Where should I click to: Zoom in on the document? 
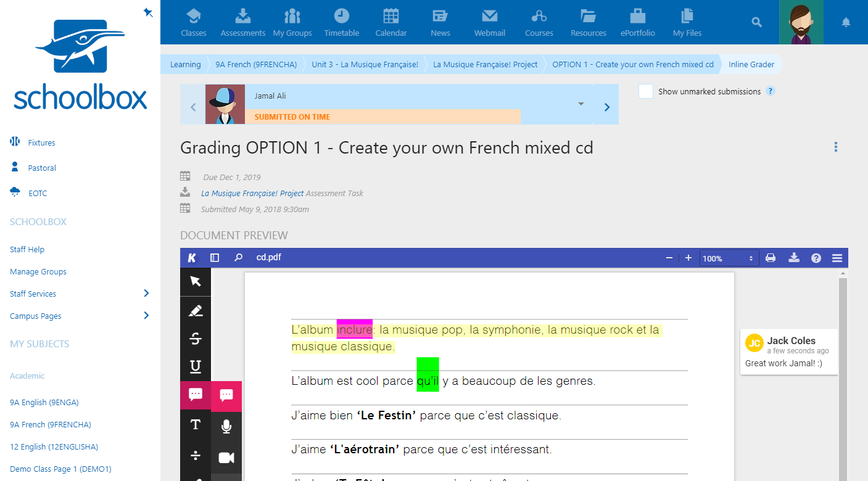pyautogui.click(x=688, y=258)
